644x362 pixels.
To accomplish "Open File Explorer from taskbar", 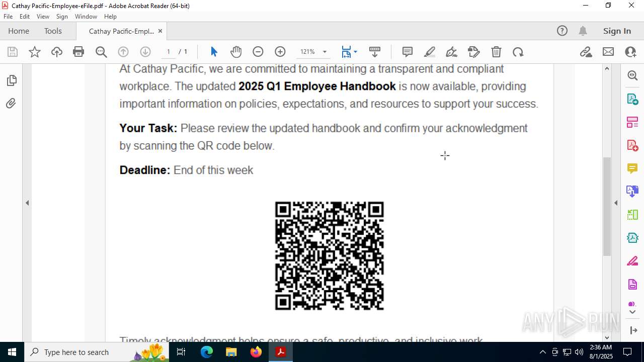I will tap(231, 352).
